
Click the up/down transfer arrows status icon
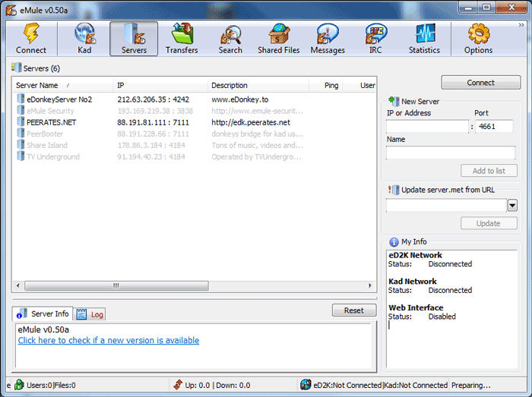[x=178, y=385]
